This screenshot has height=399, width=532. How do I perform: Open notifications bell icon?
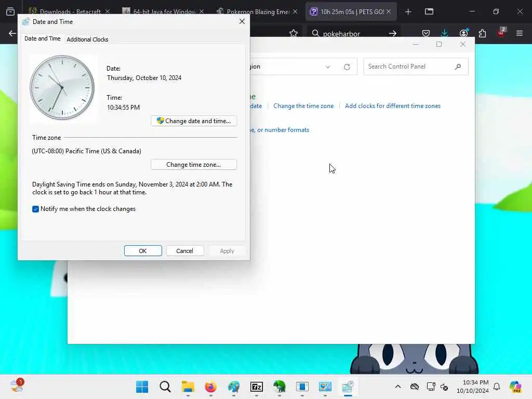pyautogui.click(x=497, y=387)
